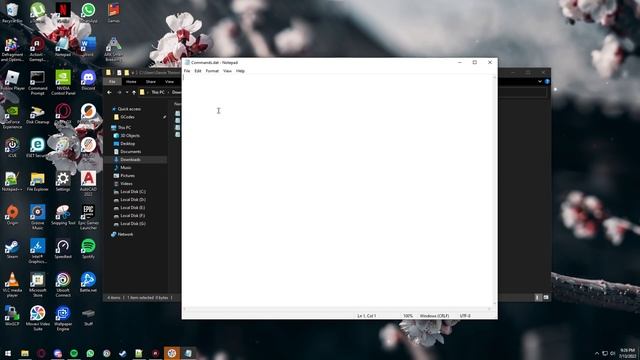Select the Games folder desktop icon

tap(113, 13)
